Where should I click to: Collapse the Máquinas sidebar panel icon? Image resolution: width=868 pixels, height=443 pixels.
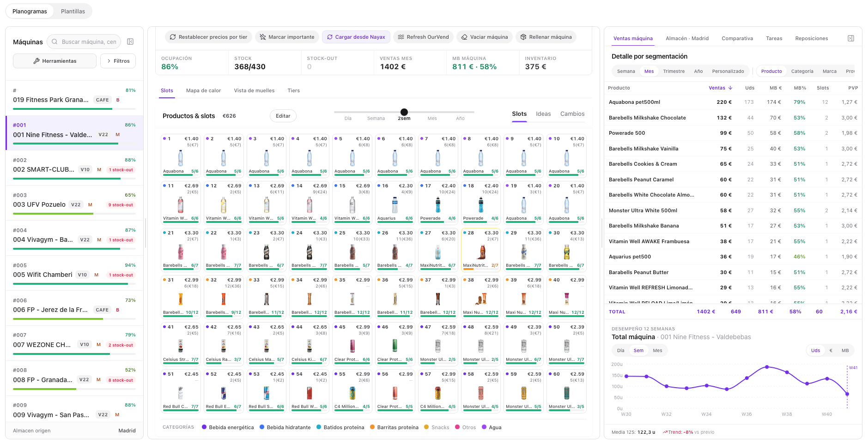[x=130, y=42]
